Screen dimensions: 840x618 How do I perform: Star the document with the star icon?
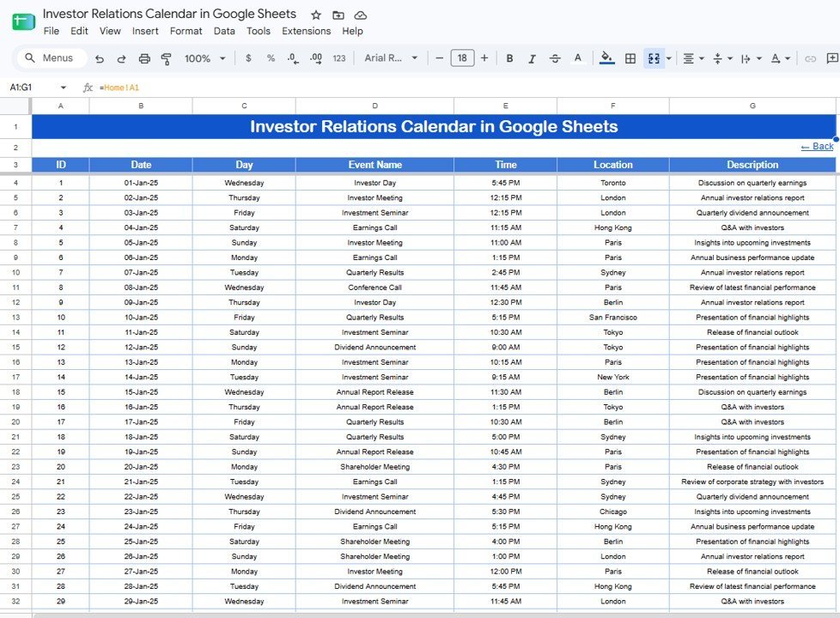coord(316,15)
